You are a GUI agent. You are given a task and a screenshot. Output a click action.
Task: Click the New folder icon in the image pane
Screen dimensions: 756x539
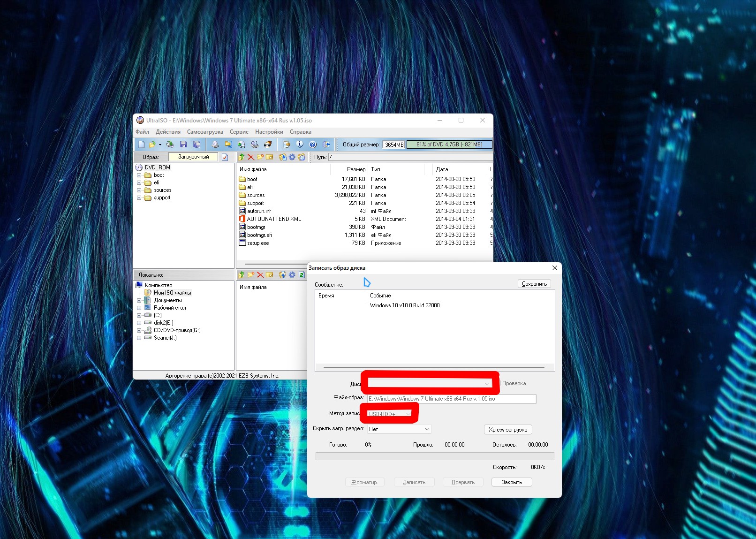click(x=260, y=157)
